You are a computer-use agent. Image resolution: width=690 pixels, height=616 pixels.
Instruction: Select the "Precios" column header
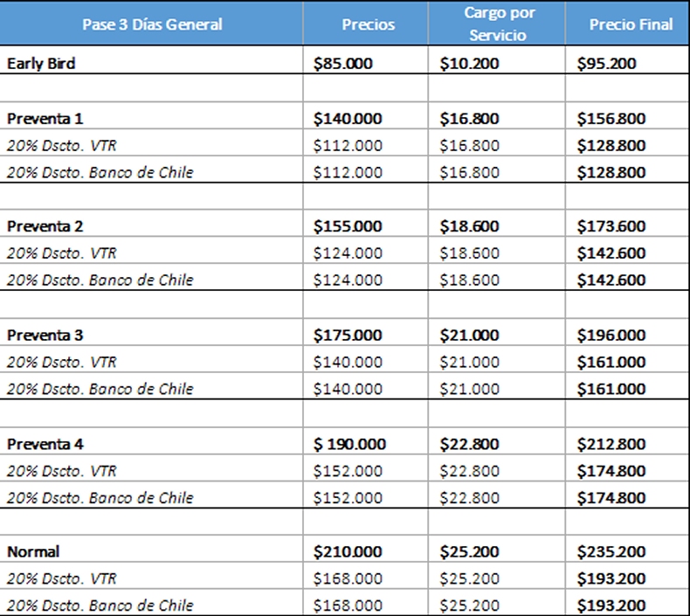click(368, 24)
